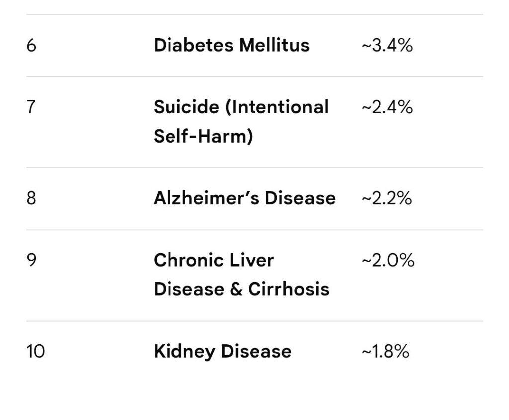Image resolution: width=509 pixels, height=420 pixels.
Task: Click the "Self-Harm)" text
Action: click(203, 136)
